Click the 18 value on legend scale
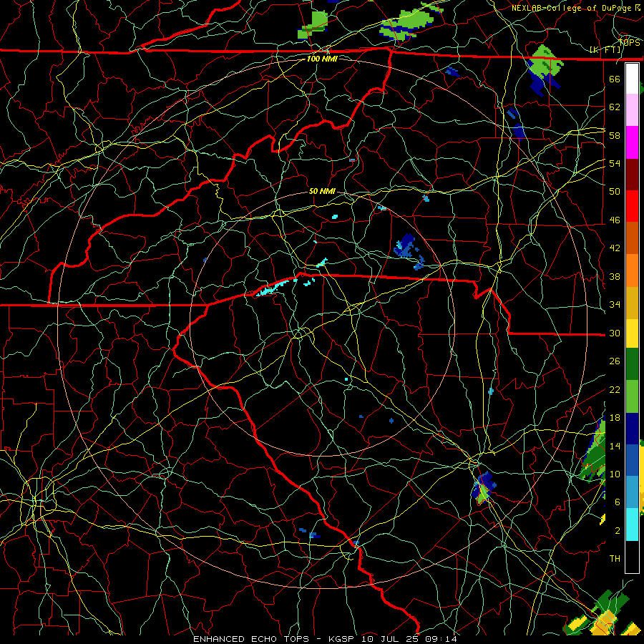 pos(615,418)
